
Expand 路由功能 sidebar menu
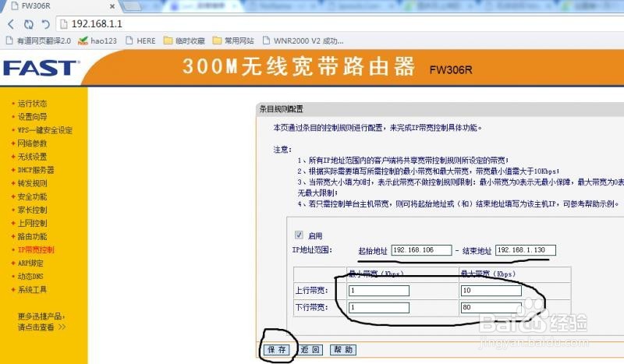pos(32,236)
